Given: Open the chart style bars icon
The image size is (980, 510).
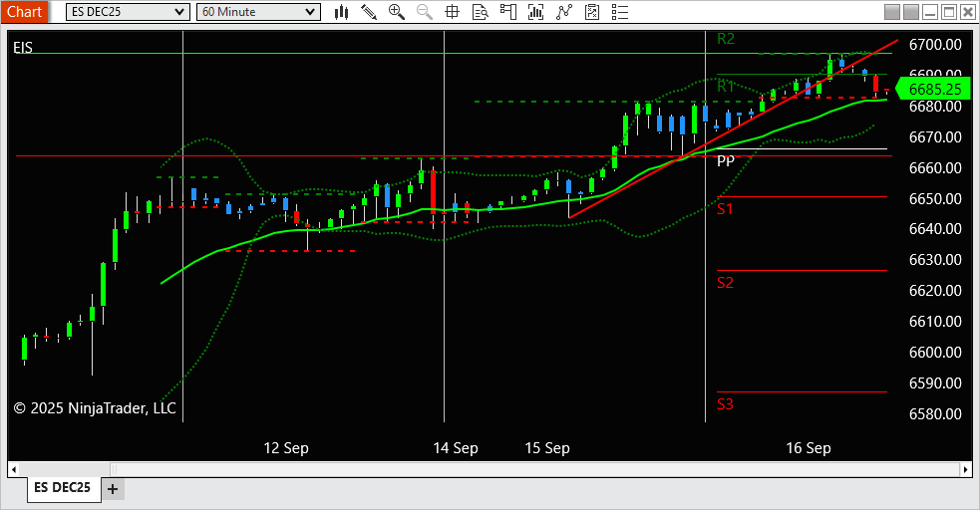Looking at the screenshot, I should 341,12.
